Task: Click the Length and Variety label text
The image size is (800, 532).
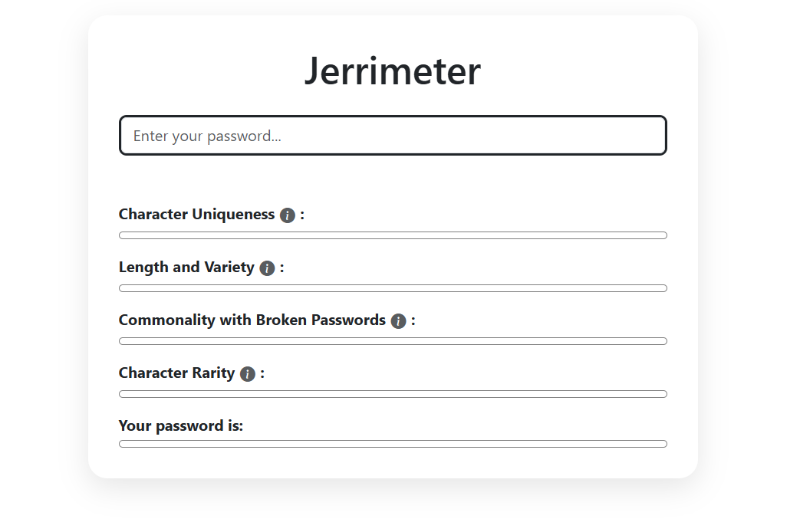Action: (186, 268)
